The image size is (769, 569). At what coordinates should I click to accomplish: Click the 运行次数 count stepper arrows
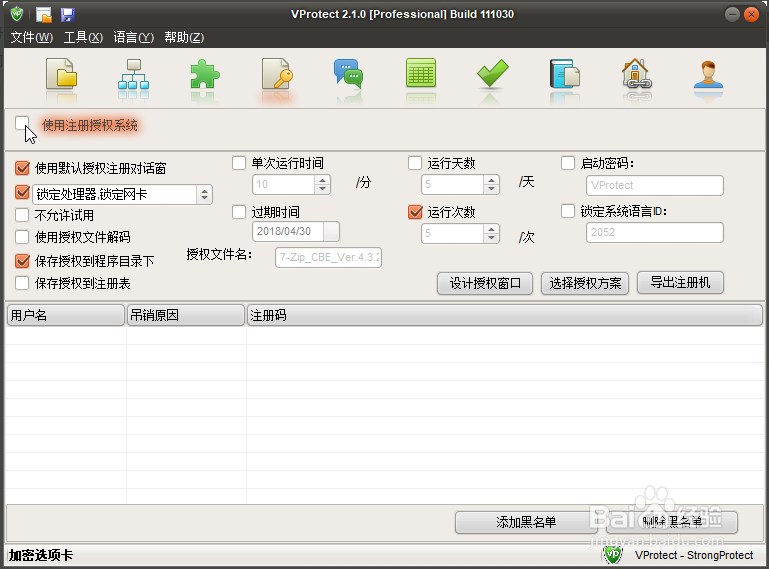click(x=491, y=233)
